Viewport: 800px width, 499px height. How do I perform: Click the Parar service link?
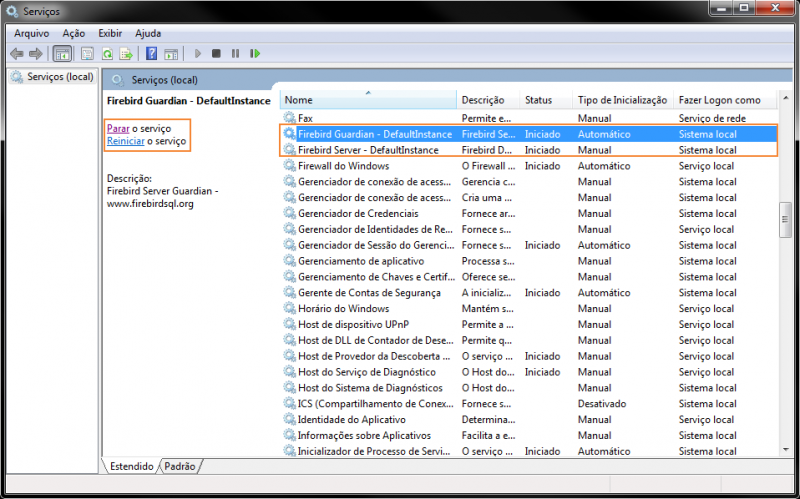point(118,129)
